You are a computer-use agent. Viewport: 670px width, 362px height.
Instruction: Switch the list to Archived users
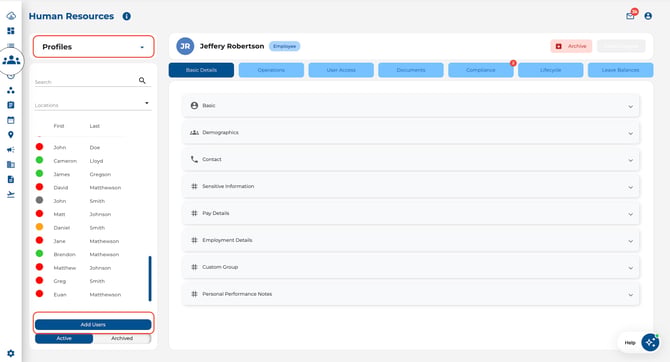(122, 338)
